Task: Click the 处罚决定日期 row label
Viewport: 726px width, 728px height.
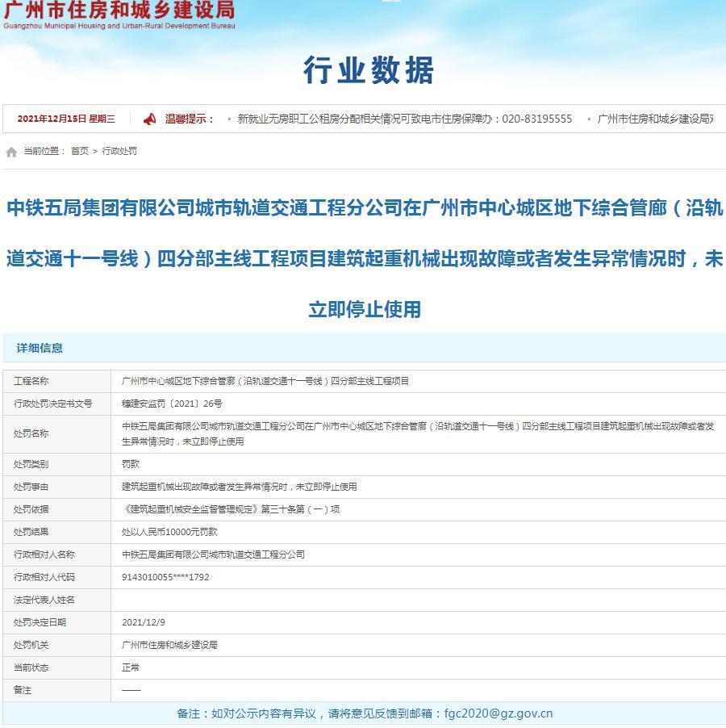Action: click(x=40, y=622)
